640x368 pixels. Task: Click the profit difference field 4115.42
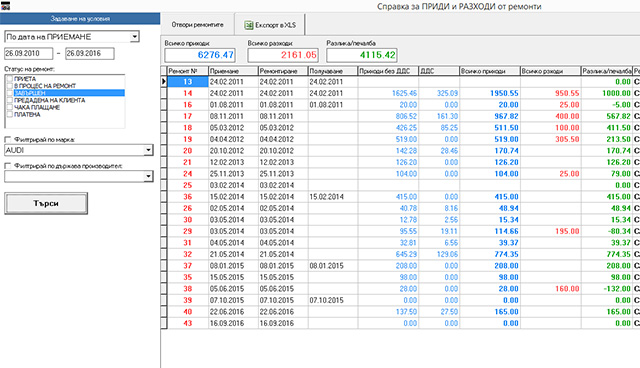tap(362, 55)
